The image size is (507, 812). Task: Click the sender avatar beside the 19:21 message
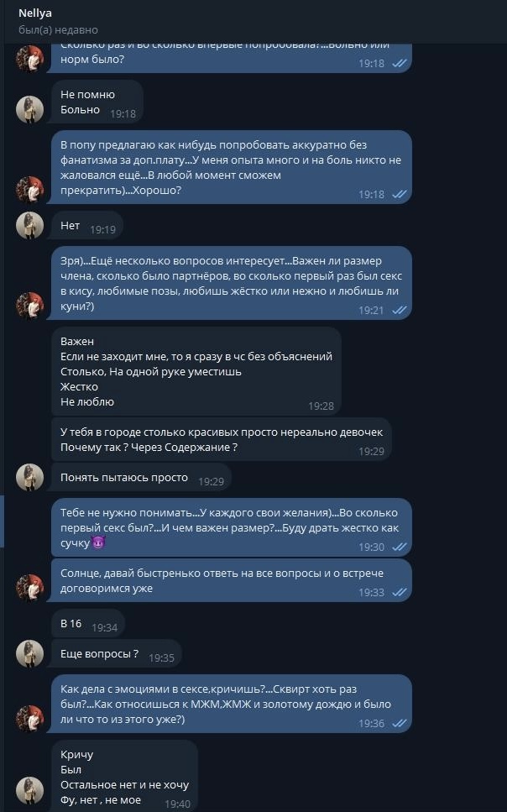[30, 306]
